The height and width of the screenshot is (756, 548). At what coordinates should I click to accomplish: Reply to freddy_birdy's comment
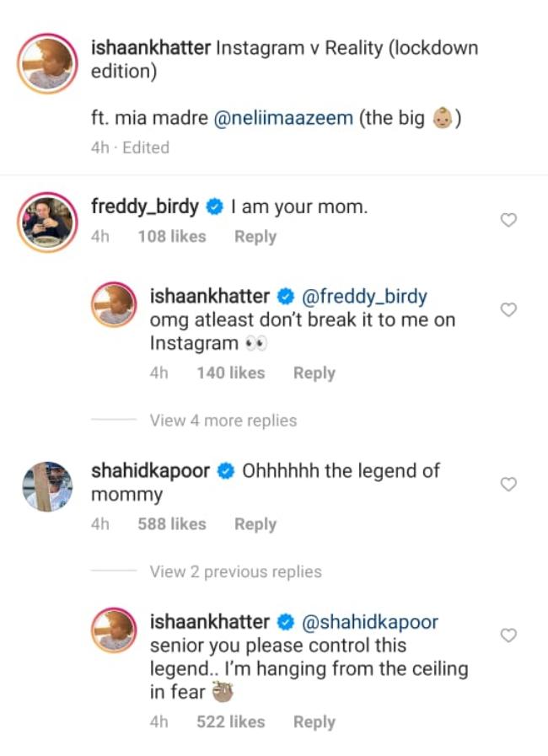(255, 237)
